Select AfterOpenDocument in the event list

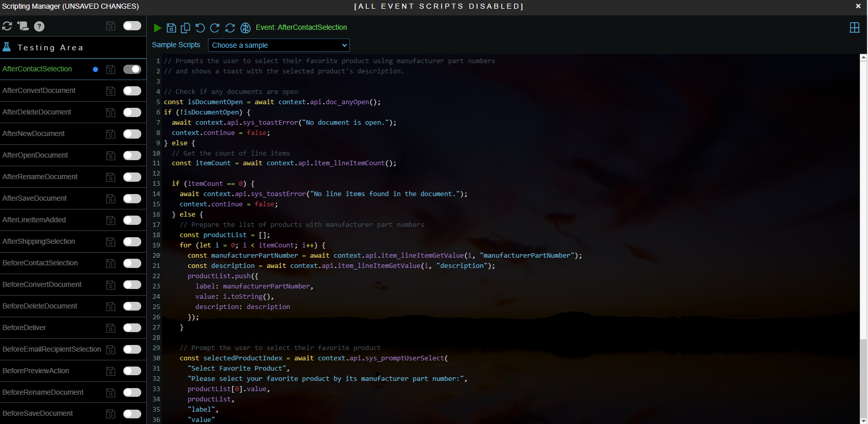point(35,155)
